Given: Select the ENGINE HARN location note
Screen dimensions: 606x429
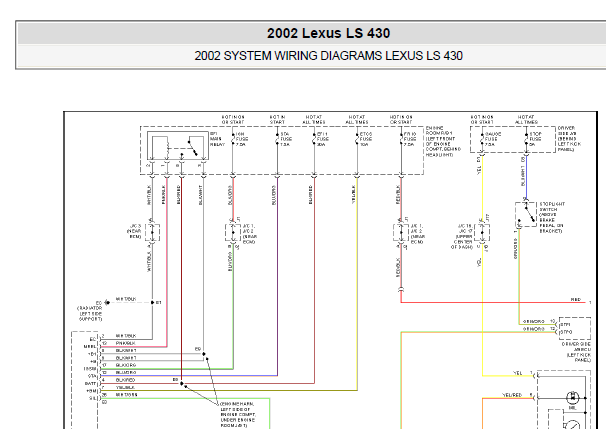Looking at the screenshot, I should (238, 414).
